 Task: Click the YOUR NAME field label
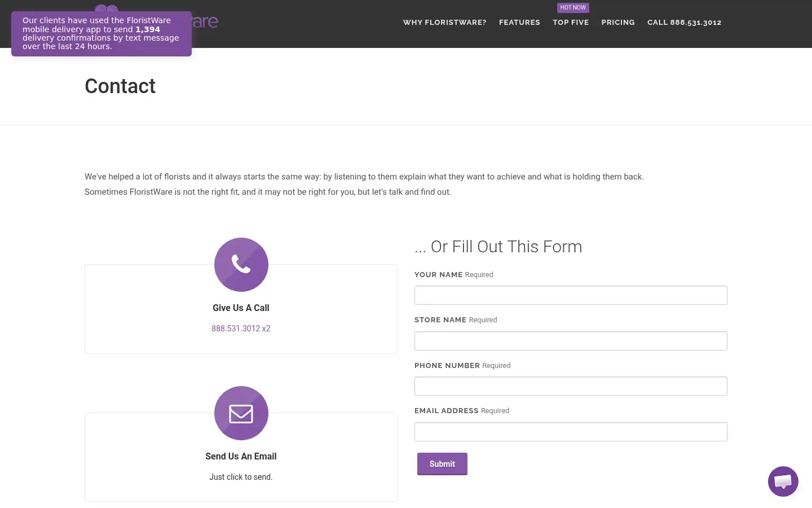point(438,275)
